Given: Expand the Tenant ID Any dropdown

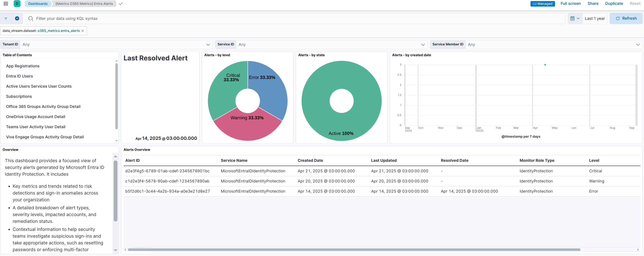Looking at the screenshot, I should [x=208, y=44].
